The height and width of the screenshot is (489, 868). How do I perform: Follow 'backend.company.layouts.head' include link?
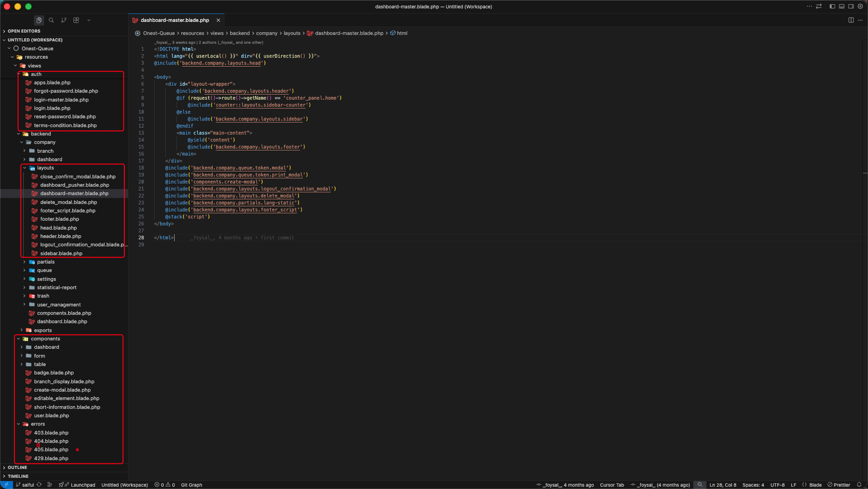pyautogui.click(x=221, y=63)
